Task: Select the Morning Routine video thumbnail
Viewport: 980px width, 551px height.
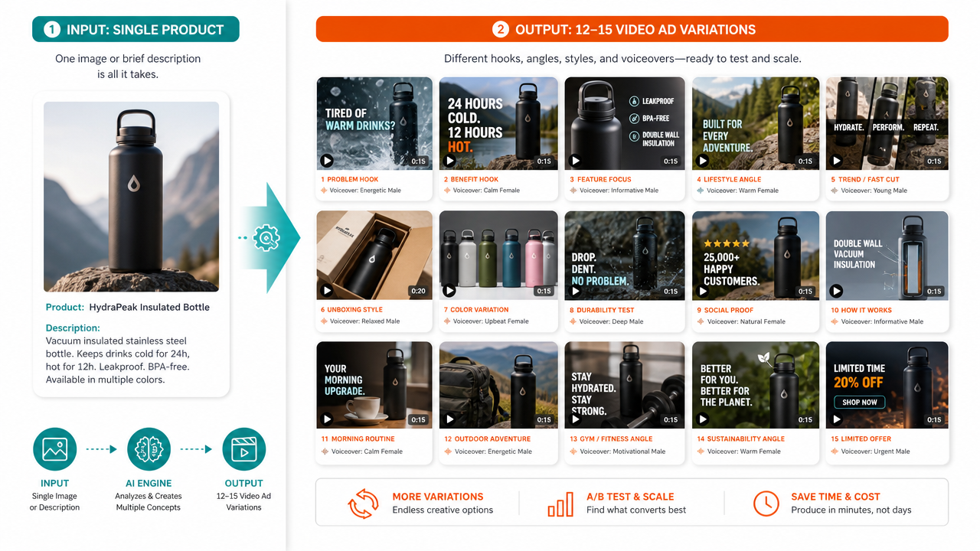Action: click(x=374, y=385)
